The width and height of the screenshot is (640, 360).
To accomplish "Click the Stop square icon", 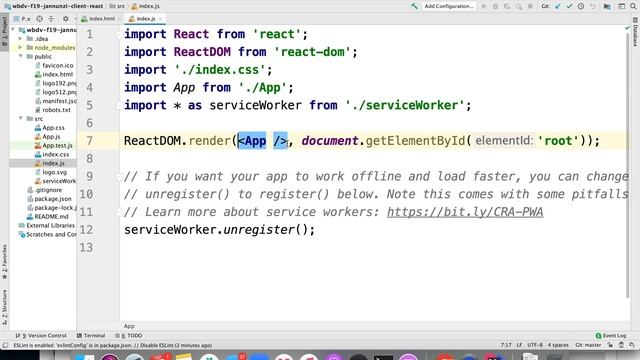I will tap(530, 6).
